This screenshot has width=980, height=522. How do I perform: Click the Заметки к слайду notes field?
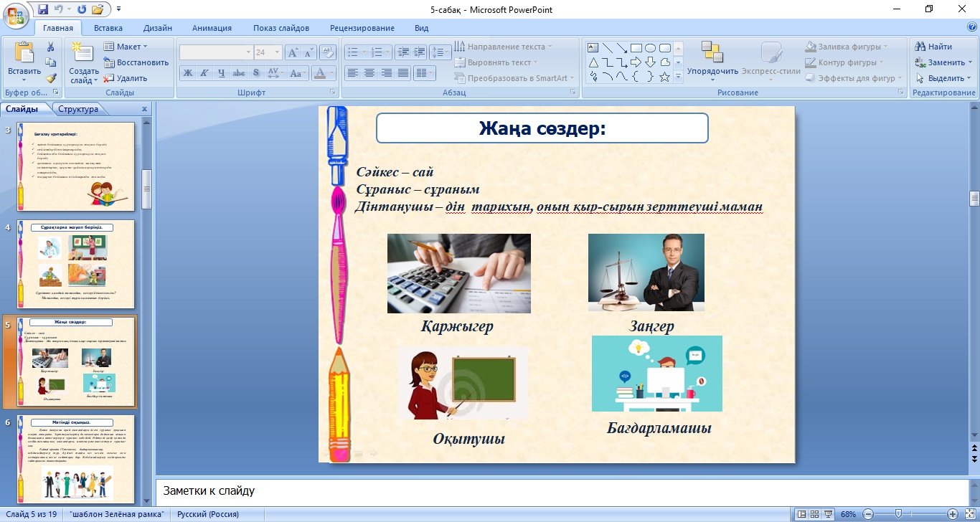pyautogui.click(x=561, y=491)
